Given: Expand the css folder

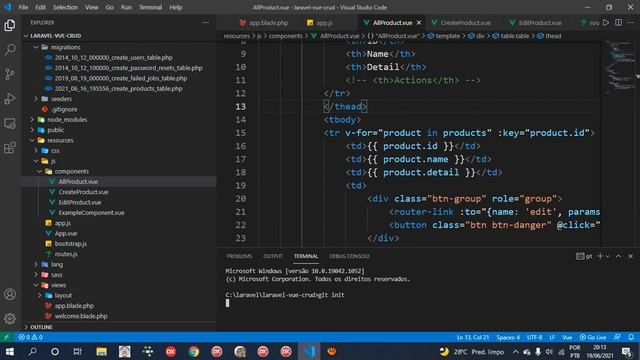Looking at the screenshot, I should click(x=36, y=151).
